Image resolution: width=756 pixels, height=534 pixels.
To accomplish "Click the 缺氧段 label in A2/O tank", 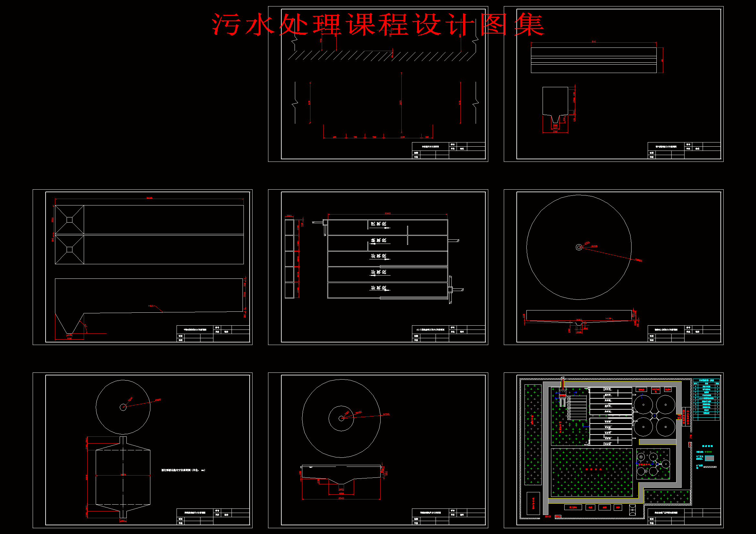I will pos(378,240).
